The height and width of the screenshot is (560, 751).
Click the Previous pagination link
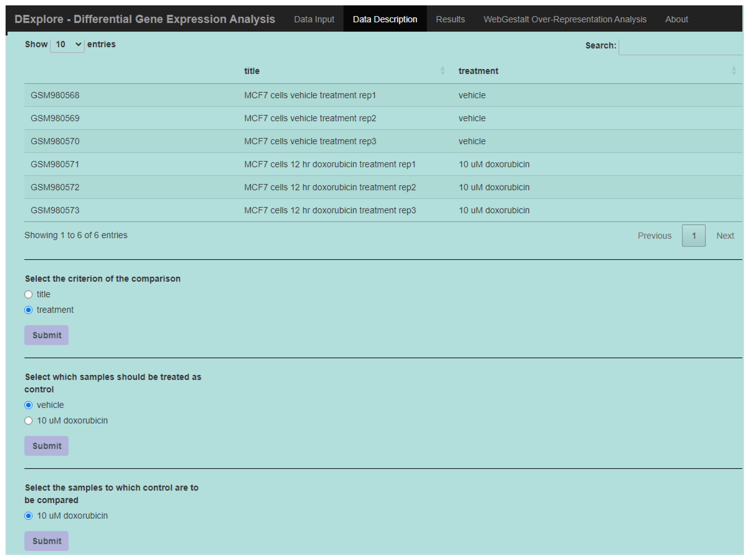[654, 236]
